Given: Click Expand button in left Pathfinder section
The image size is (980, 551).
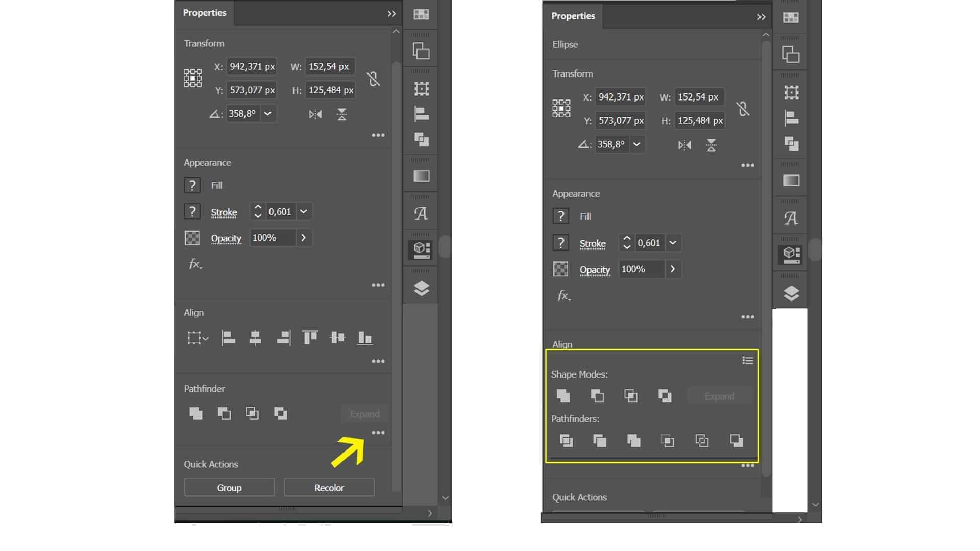Looking at the screenshot, I should (x=364, y=414).
